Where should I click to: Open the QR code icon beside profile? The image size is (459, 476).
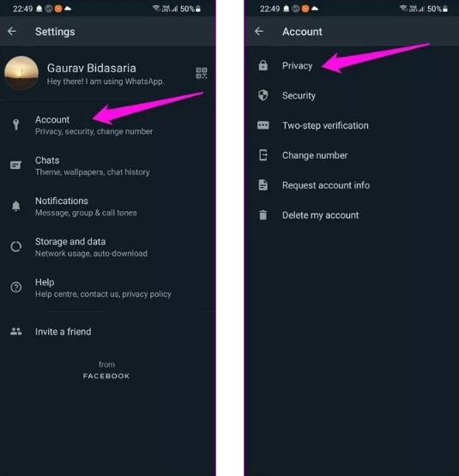[x=201, y=73]
